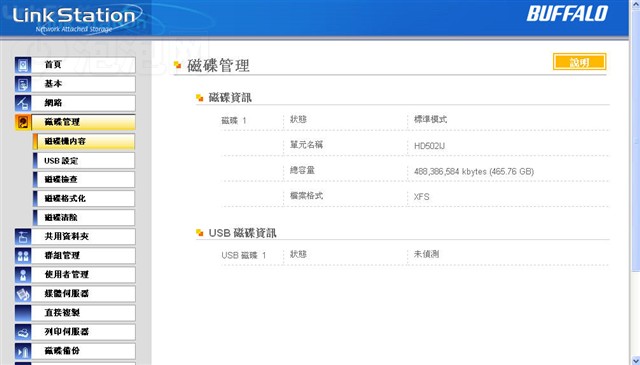
Task: Click the 磁碟備份 backup icon
Action: pos(23,351)
